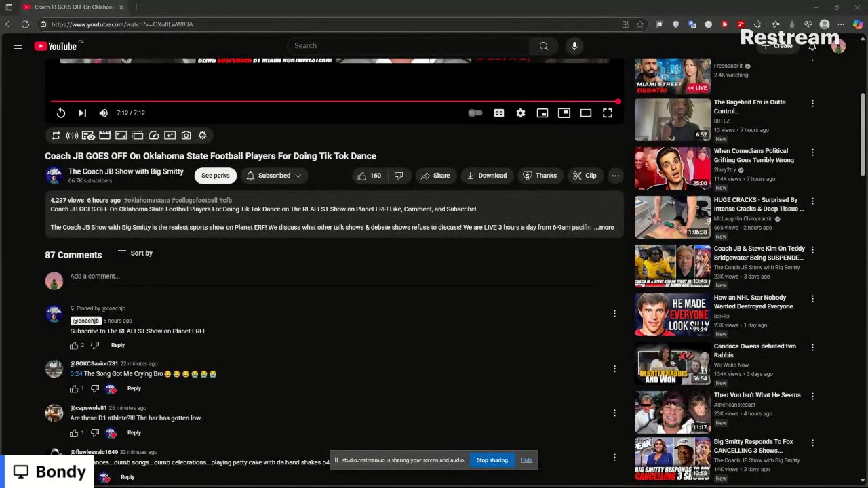Click the volume boost sound-wave toolbar icon
This screenshot has height=488, width=868.
point(72,136)
